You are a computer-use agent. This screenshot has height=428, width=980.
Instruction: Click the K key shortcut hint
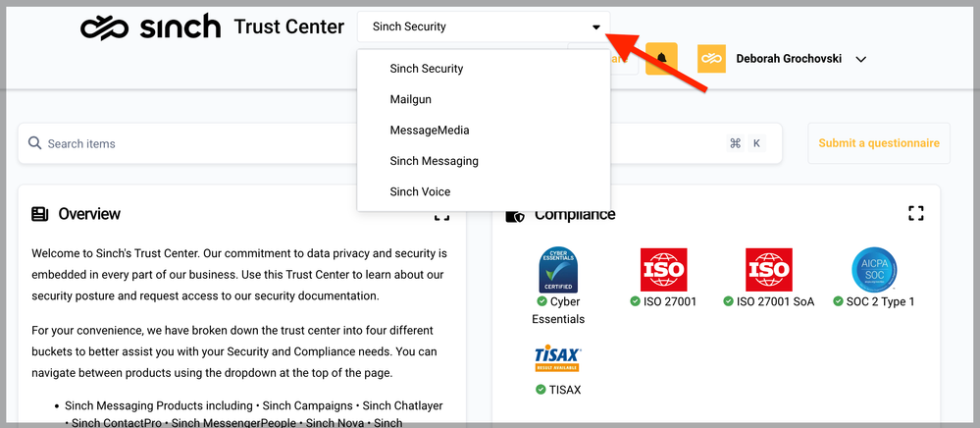[756, 143]
